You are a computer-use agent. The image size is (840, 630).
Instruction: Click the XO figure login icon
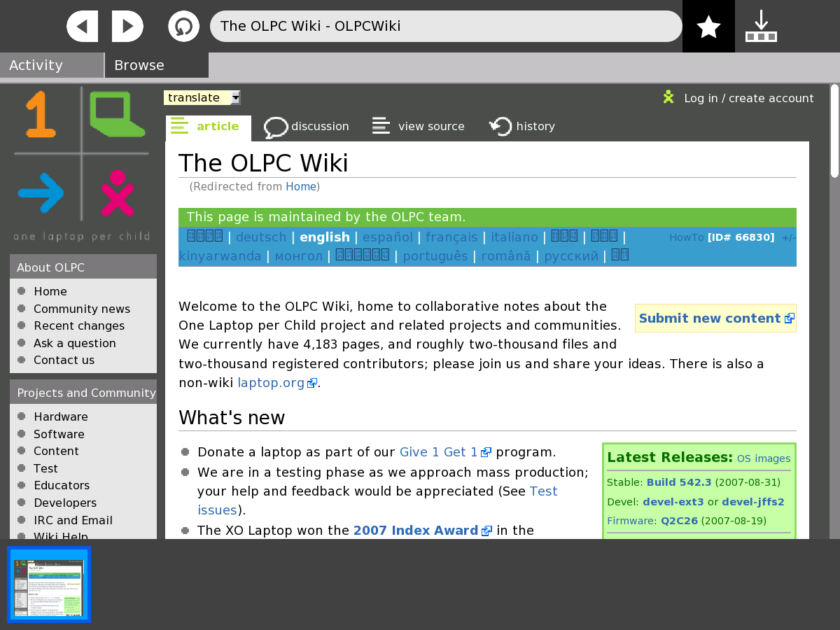pyautogui.click(x=668, y=97)
